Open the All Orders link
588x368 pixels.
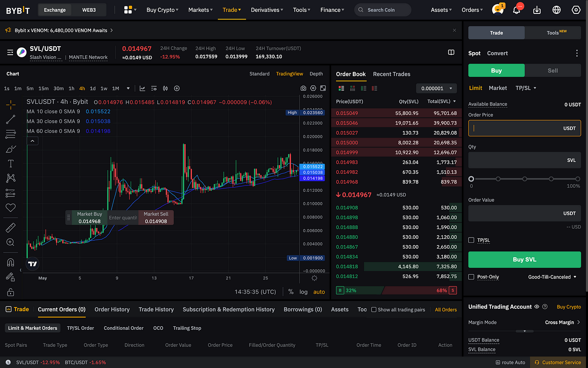pos(446,310)
